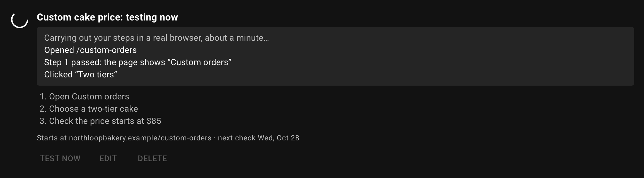Click the "next check Wed, Oct 28" text

259,138
